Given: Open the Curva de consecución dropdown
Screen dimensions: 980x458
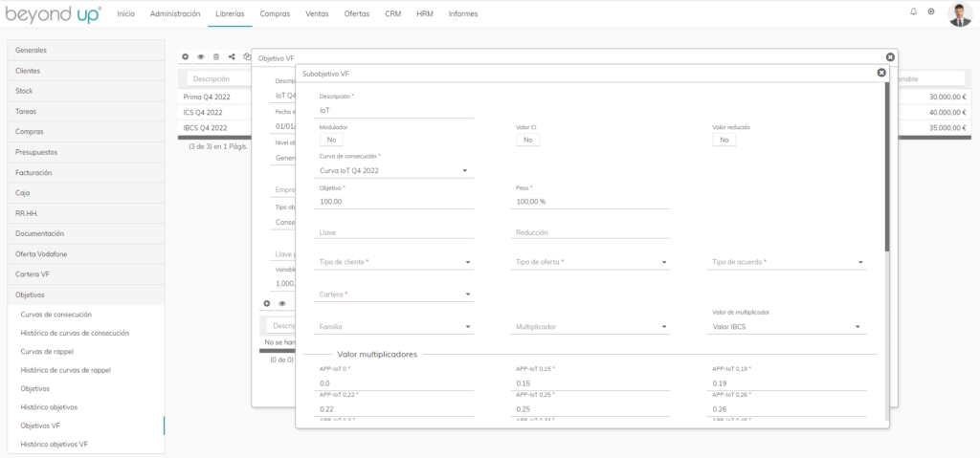Looking at the screenshot, I should click(x=396, y=171).
